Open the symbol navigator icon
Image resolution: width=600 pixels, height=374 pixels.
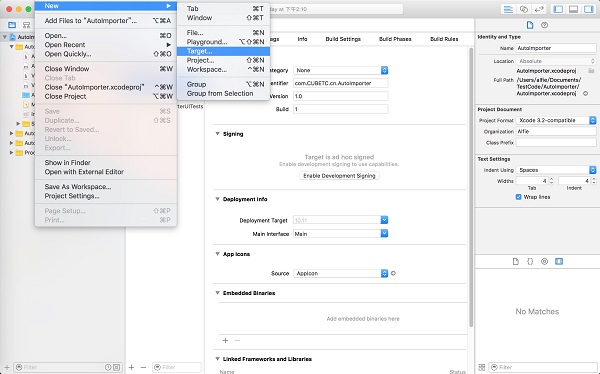pos(26,25)
